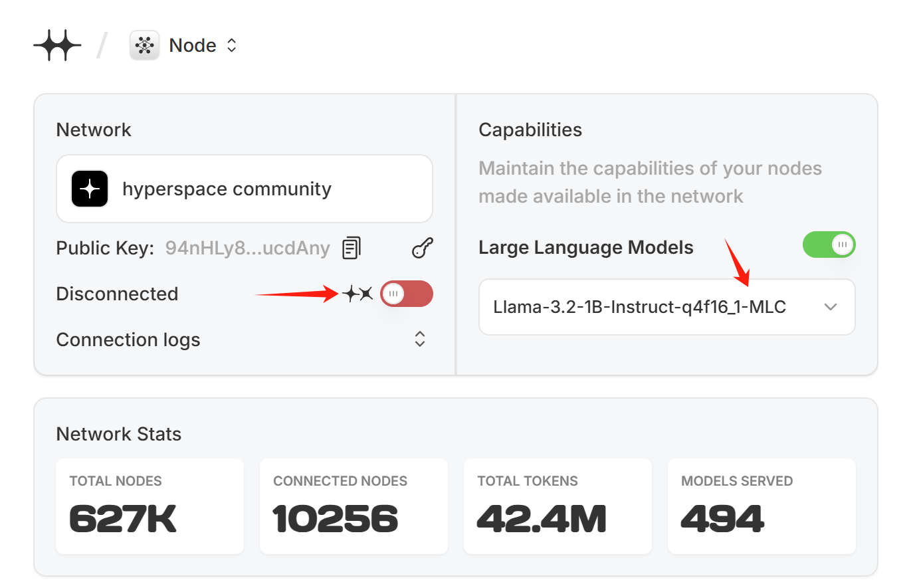The width and height of the screenshot is (919, 588).
Task: Expand Connection logs with the chevron arrows
Action: click(x=419, y=339)
